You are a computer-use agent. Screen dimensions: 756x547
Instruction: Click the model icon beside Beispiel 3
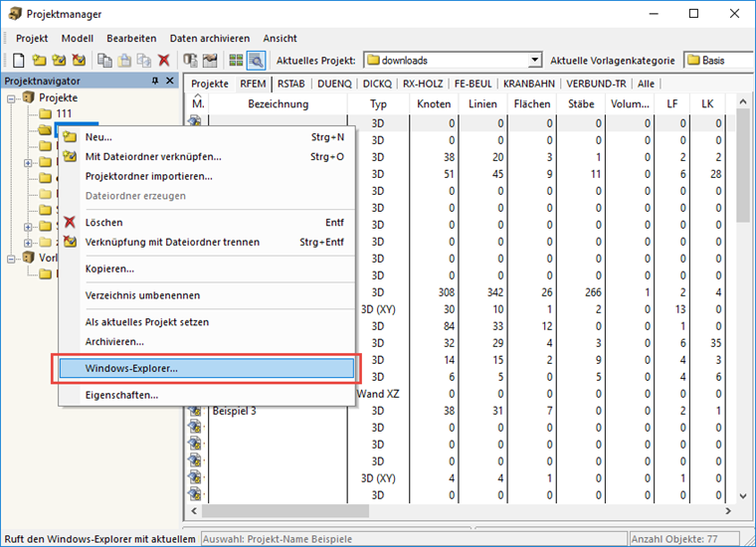pos(195,411)
